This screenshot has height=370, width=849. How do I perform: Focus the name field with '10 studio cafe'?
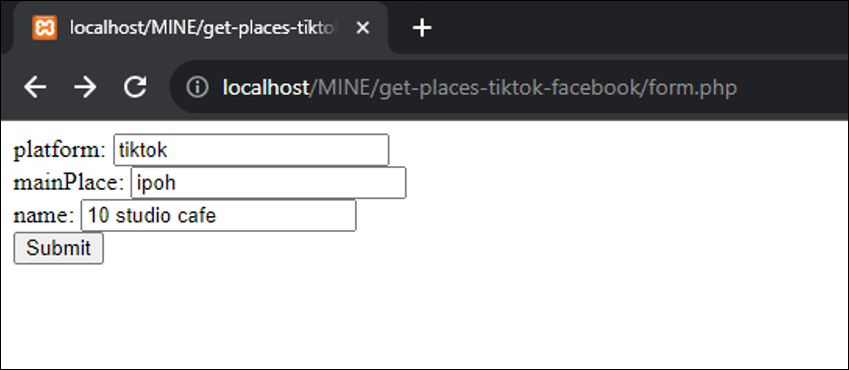tap(219, 216)
